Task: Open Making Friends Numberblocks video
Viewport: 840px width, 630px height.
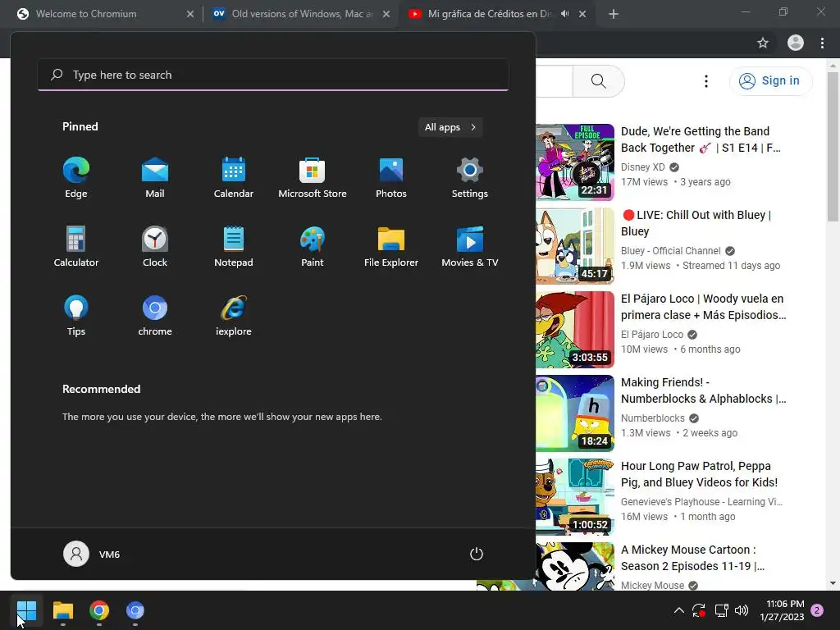Action: pyautogui.click(x=703, y=390)
